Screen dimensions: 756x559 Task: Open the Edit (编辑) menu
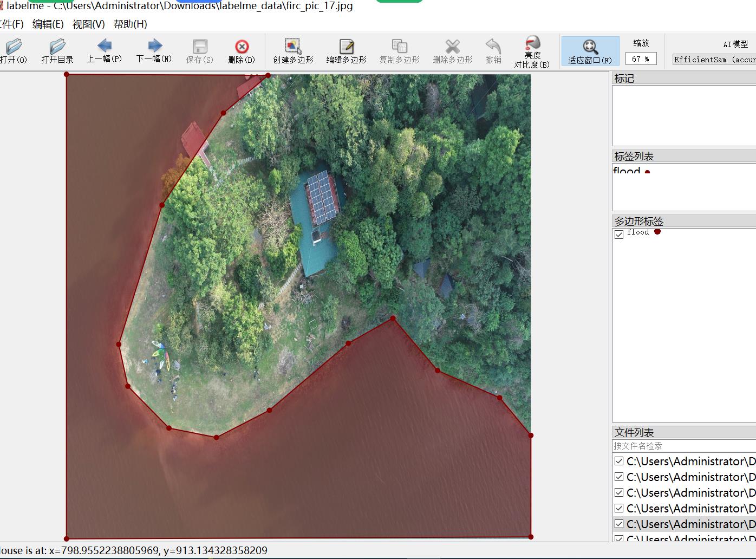pyautogui.click(x=48, y=24)
